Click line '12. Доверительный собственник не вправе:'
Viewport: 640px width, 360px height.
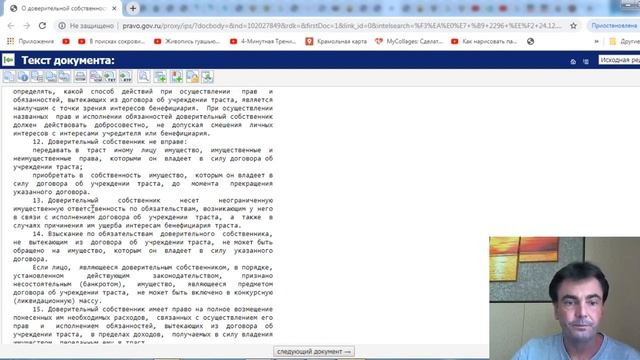(x=109, y=142)
